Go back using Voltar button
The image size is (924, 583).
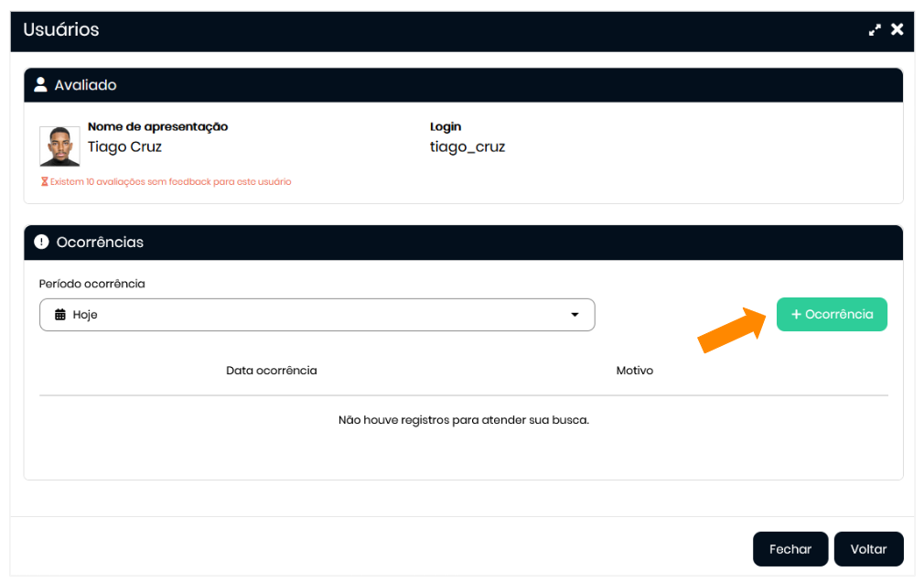867,549
